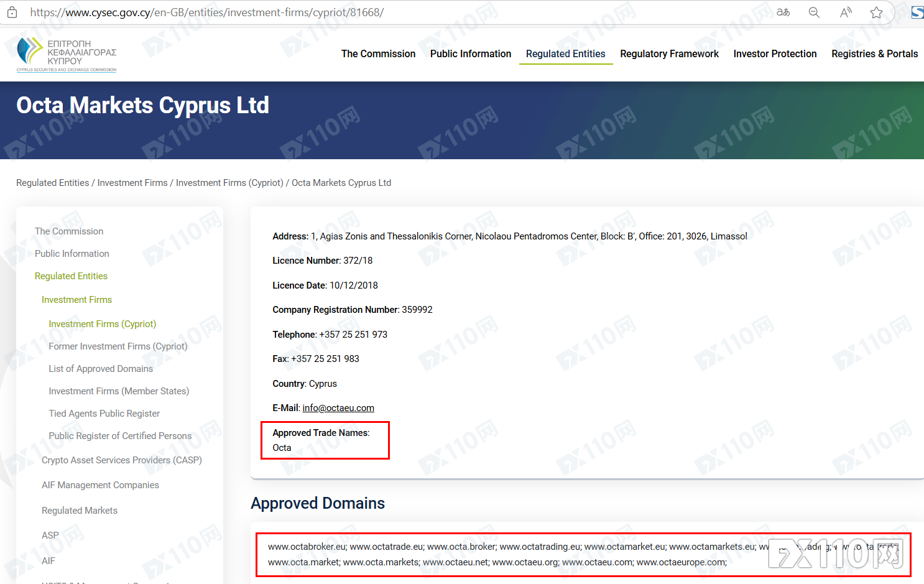Select Regulated Entities in sidebar

(x=71, y=276)
